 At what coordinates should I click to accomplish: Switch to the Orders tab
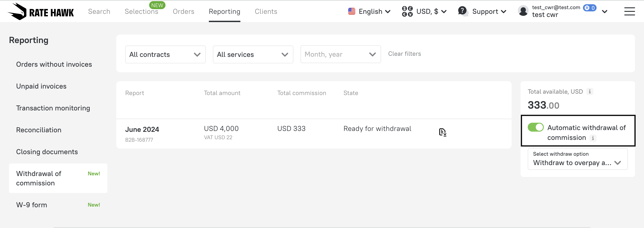pyautogui.click(x=183, y=11)
